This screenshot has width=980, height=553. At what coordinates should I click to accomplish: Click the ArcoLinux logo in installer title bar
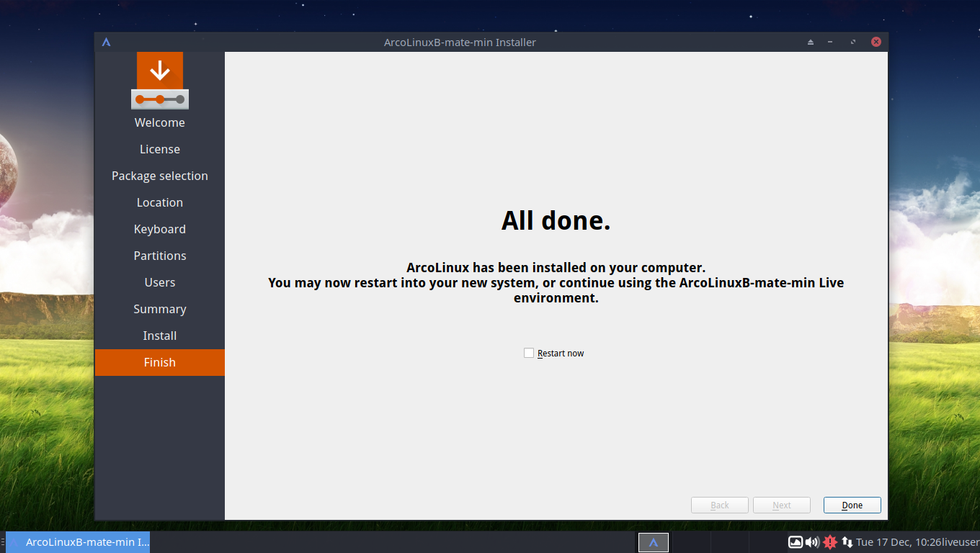click(106, 42)
